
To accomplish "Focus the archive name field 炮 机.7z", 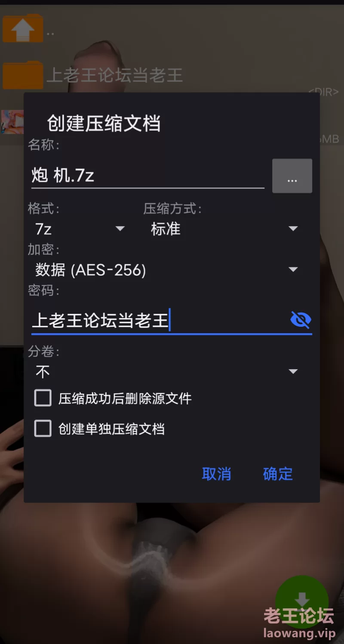I will coord(148,176).
